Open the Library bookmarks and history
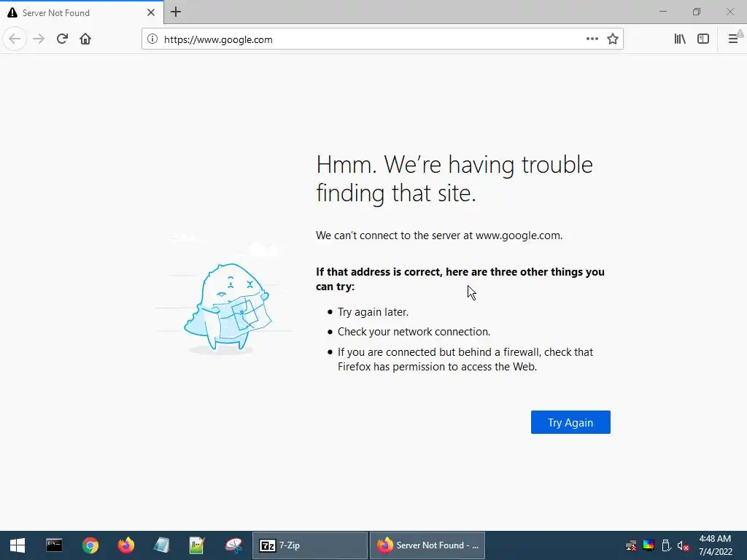747x560 pixels. 680,39
